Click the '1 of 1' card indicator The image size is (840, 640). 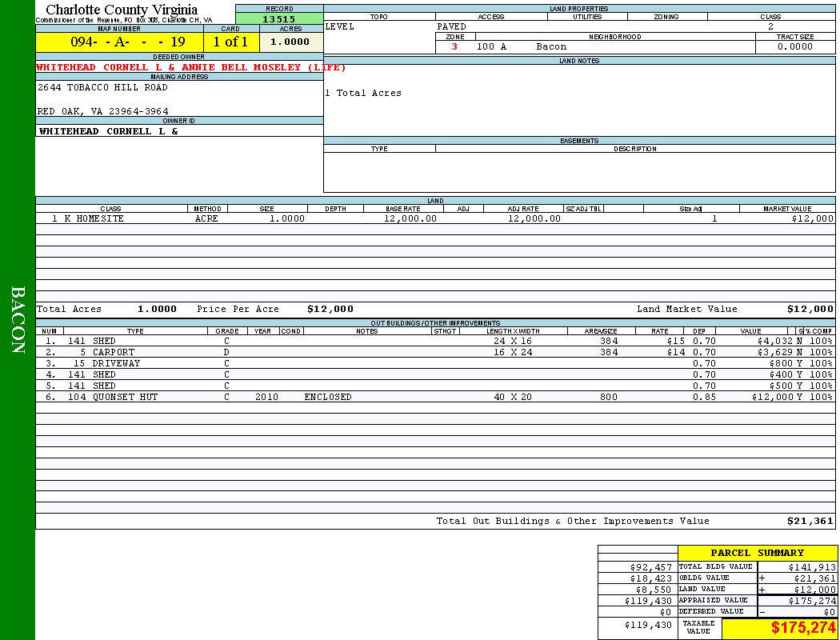[x=230, y=42]
